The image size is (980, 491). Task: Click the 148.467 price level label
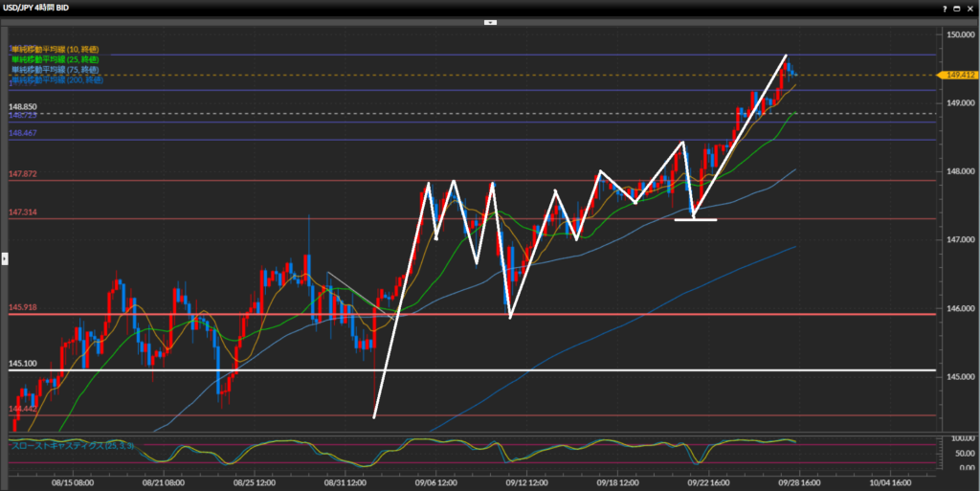click(22, 134)
